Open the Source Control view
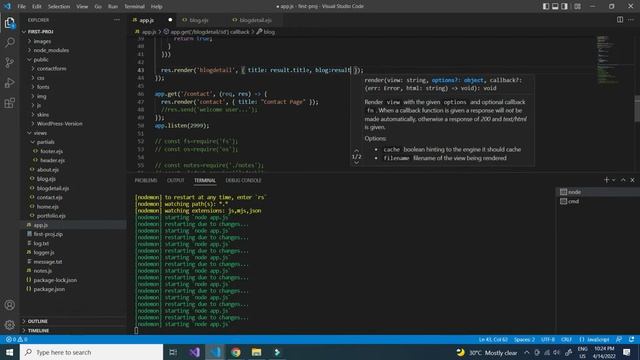640x360 pixels. tap(9, 62)
